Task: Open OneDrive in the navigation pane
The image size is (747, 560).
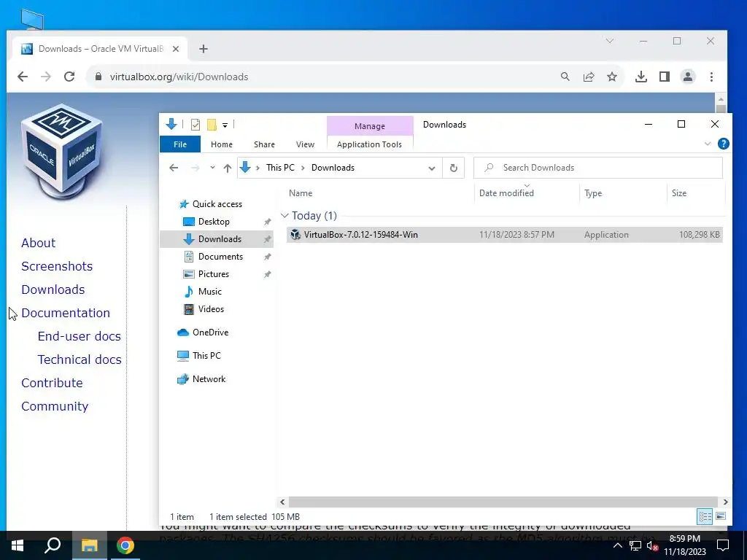Action: (x=210, y=332)
